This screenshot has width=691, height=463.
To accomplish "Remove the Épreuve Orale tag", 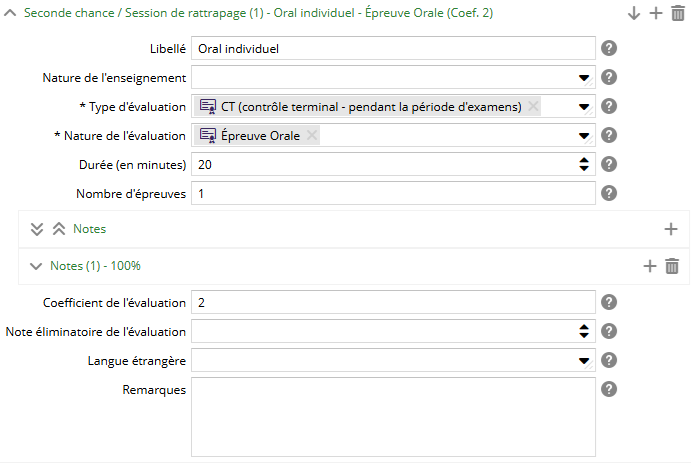I will coord(312,136).
